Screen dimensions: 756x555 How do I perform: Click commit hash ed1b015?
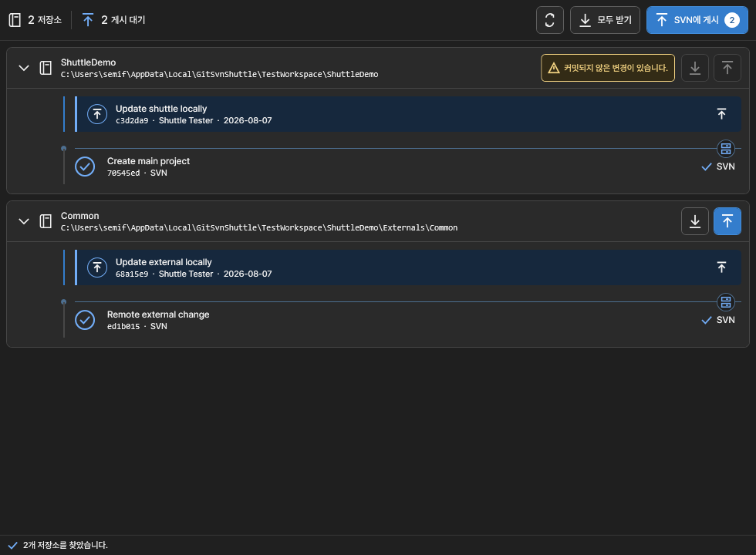123,326
